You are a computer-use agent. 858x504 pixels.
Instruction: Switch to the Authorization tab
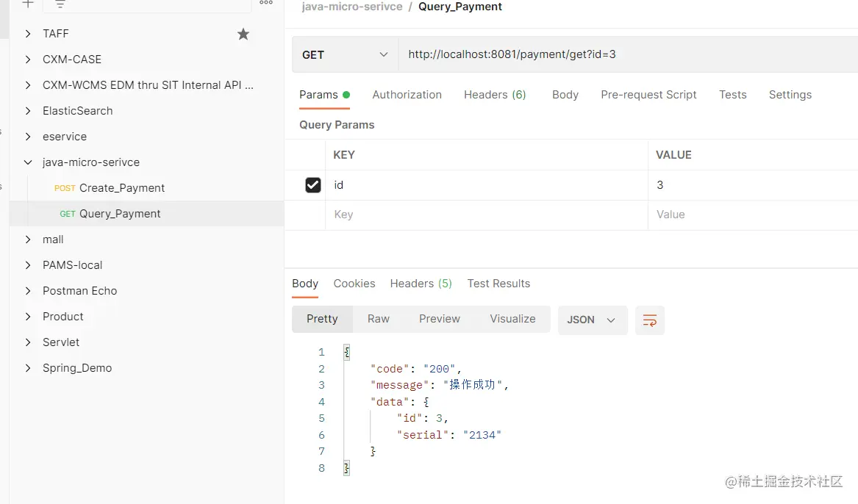click(407, 95)
